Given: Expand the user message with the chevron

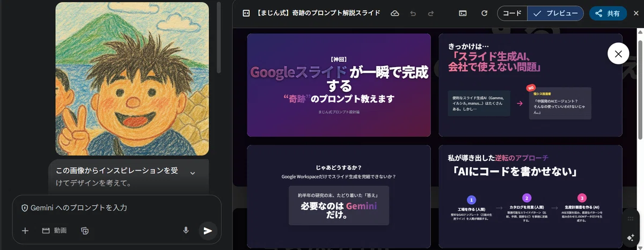Looking at the screenshot, I should (193, 173).
